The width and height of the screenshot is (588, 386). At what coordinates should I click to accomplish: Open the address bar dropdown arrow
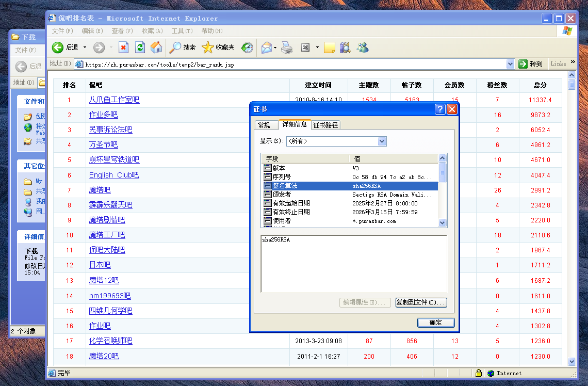point(510,64)
